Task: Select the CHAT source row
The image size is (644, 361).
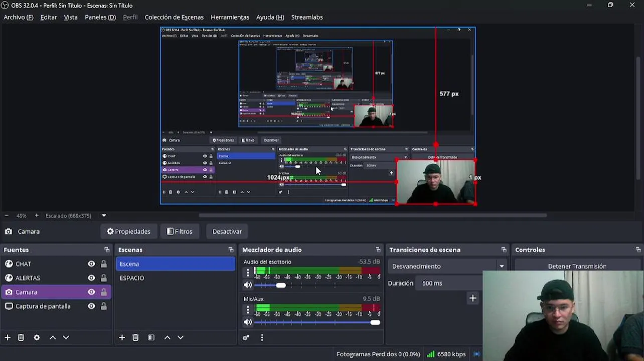Action: pyautogui.click(x=56, y=264)
